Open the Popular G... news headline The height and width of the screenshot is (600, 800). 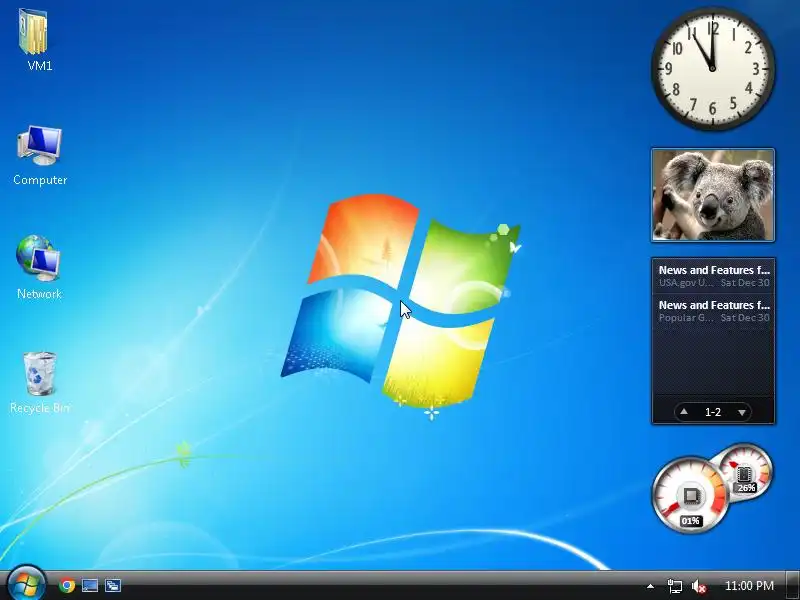pyautogui.click(x=714, y=311)
